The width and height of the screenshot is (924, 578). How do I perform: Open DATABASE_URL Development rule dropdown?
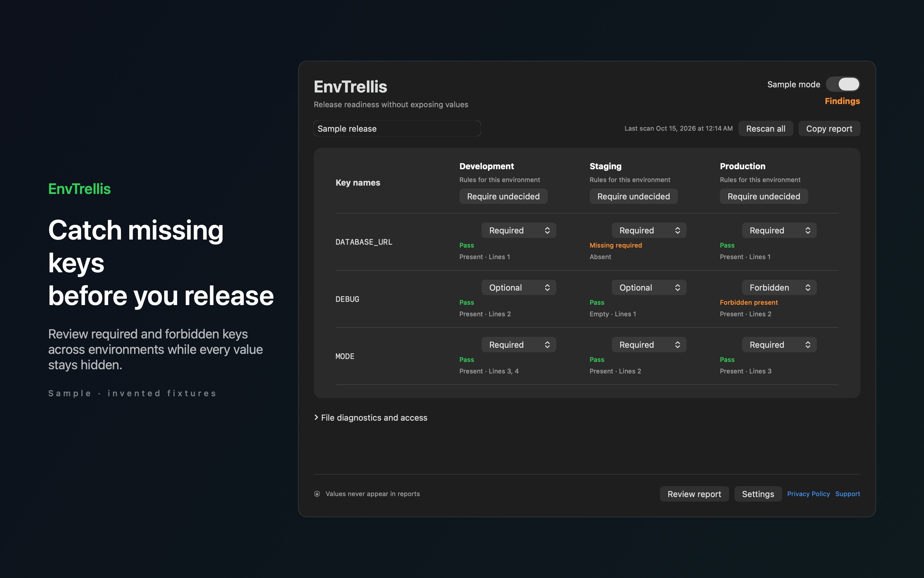pyautogui.click(x=518, y=230)
